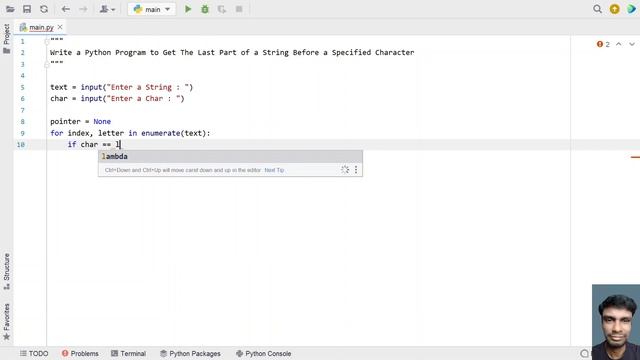640x360 pixels.
Task: Click the error count indicator showing 2
Action: [603, 44]
